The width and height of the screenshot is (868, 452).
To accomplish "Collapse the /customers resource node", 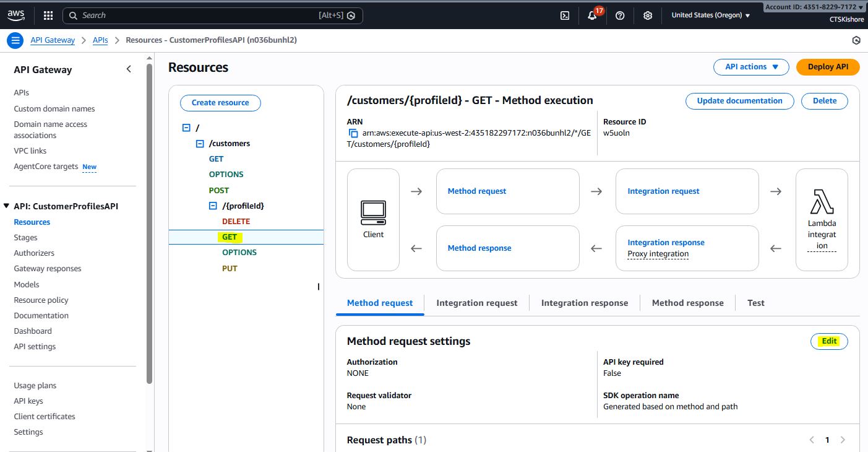I will 200,144.
